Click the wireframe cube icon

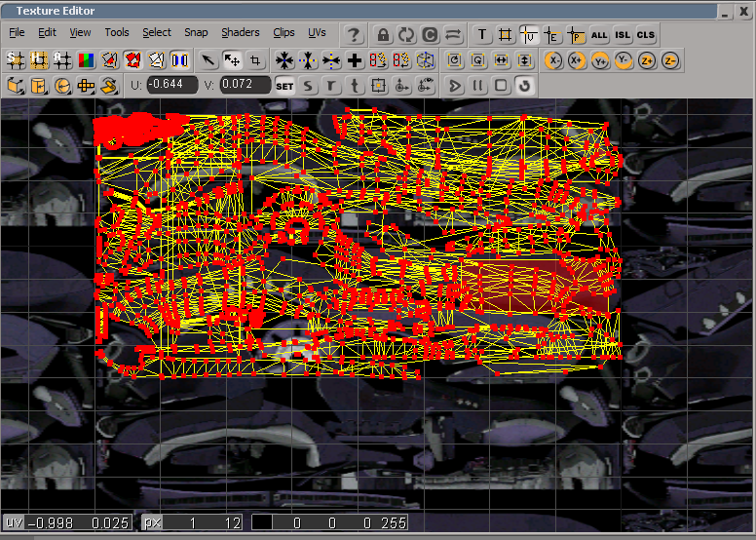click(x=425, y=60)
